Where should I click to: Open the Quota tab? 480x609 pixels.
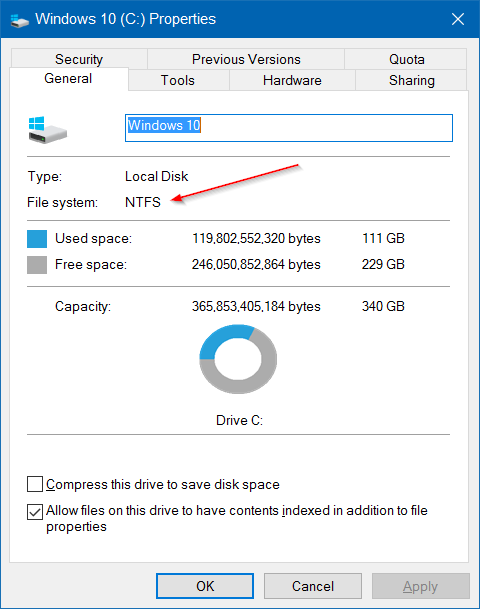pyautogui.click(x=406, y=59)
